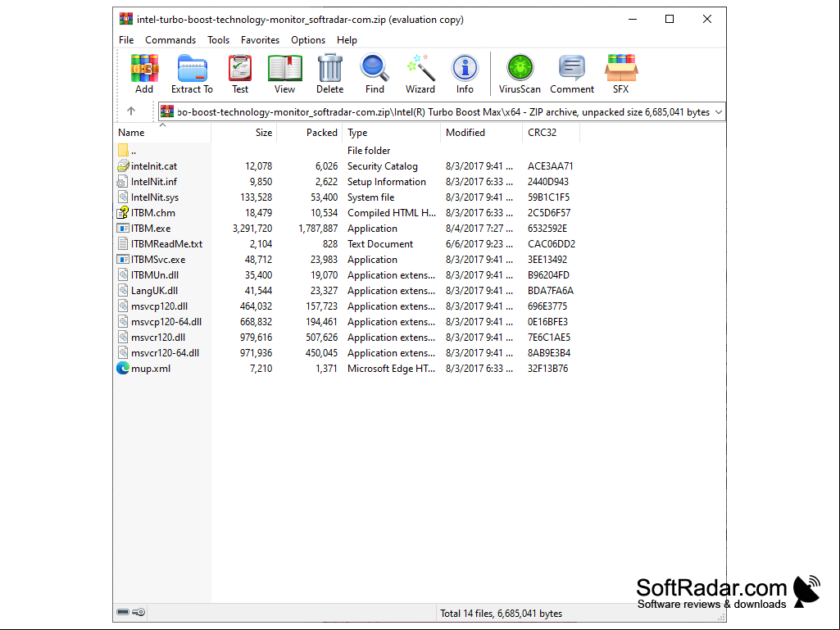Select msvcp120.dll file name
This screenshot has width=840, height=630.
[159, 306]
